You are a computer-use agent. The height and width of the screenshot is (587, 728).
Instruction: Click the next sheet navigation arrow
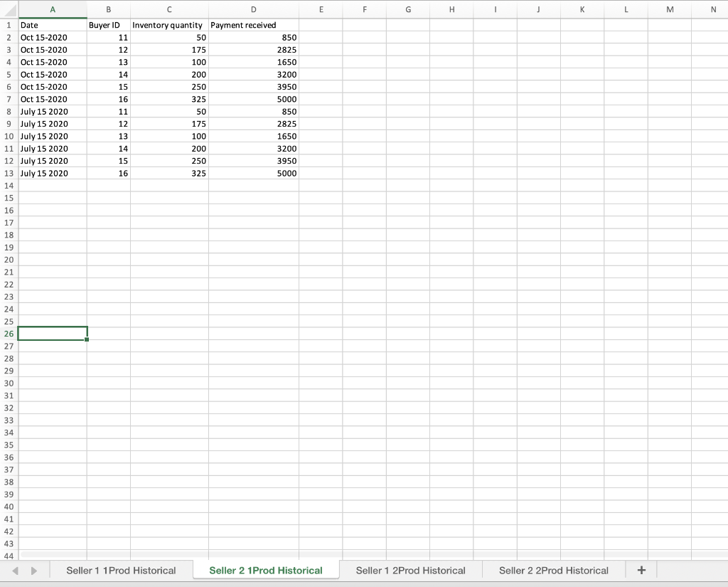click(x=33, y=570)
